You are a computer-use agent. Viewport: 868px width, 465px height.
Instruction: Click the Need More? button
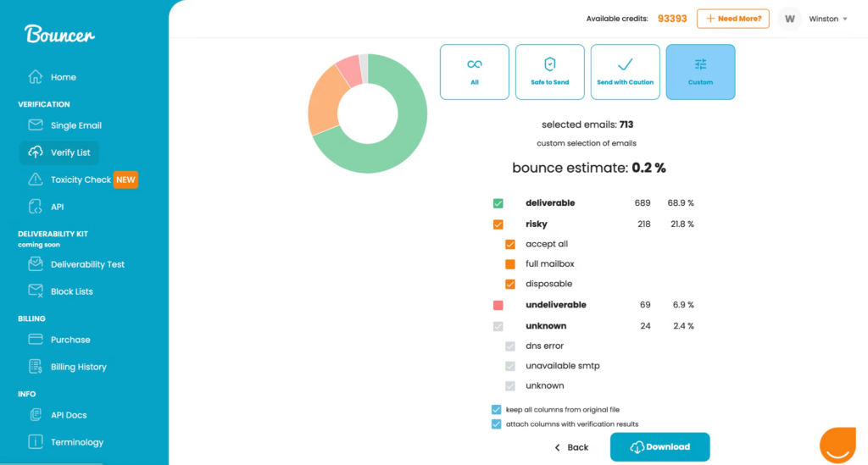733,19
